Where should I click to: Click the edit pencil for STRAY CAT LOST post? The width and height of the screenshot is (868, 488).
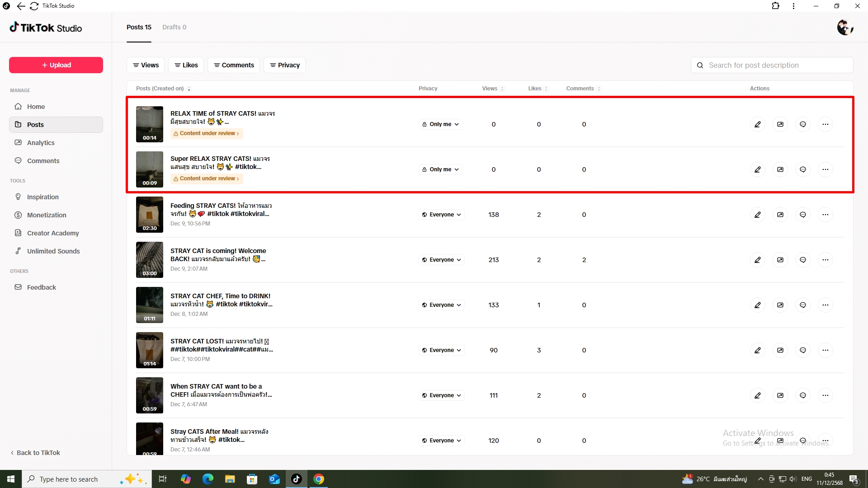pos(758,350)
